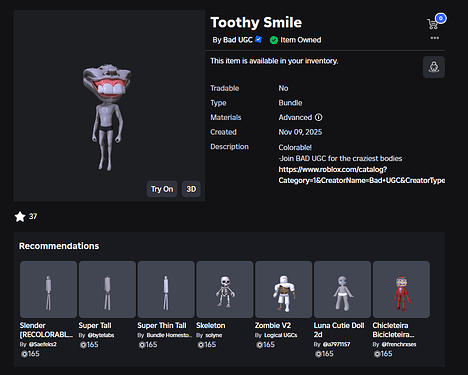Open creator @Saefeks2 profile link
468x375 pixels.
[42, 344]
